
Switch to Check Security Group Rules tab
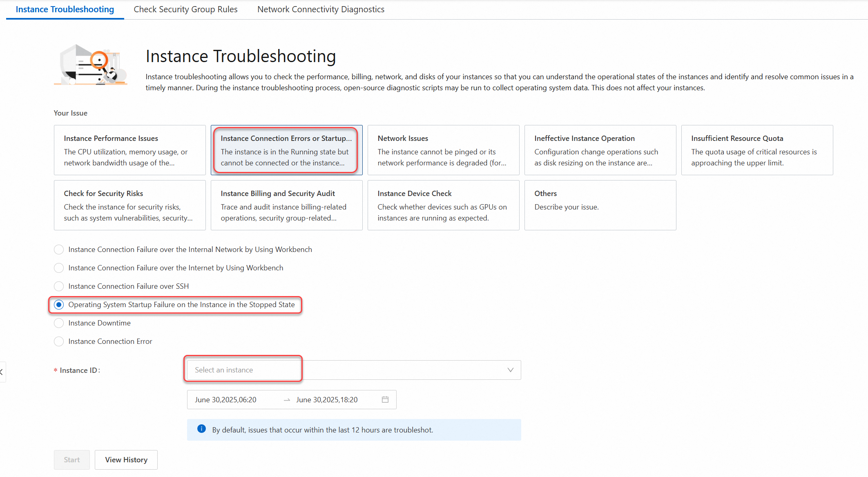[x=185, y=9]
